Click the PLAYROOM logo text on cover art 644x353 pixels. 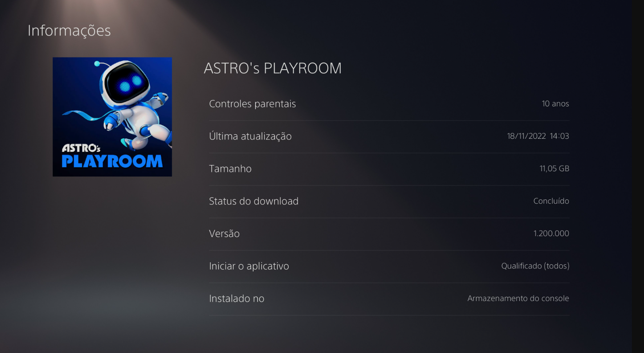click(112, 161)
